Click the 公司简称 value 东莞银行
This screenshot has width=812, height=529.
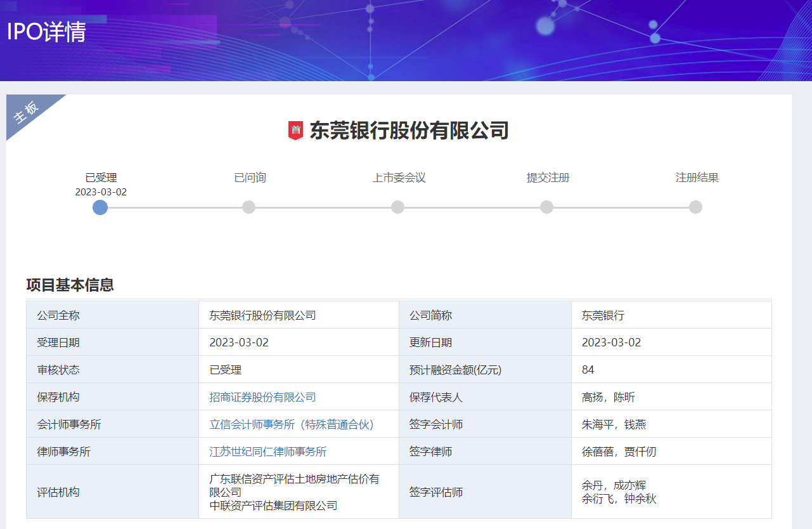[x=603, y=315]
